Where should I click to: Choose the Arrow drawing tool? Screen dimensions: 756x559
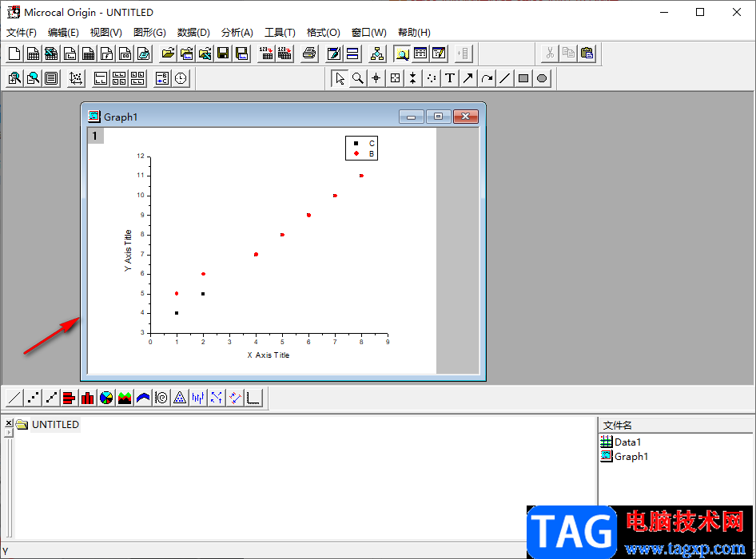pyautogui.click(x=468, y=78)
